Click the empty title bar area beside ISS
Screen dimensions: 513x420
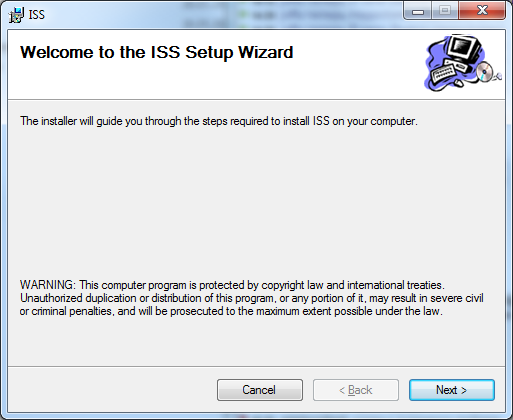(220, 15)
